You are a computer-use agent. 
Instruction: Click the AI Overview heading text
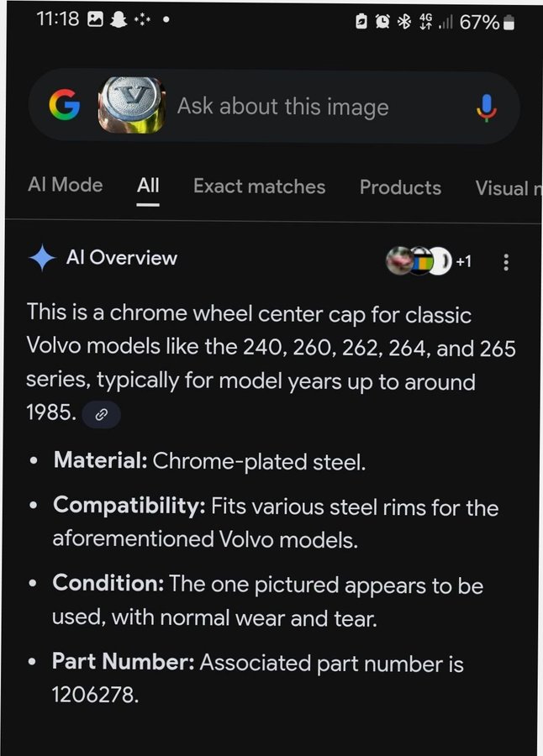(x=122, y=258)
